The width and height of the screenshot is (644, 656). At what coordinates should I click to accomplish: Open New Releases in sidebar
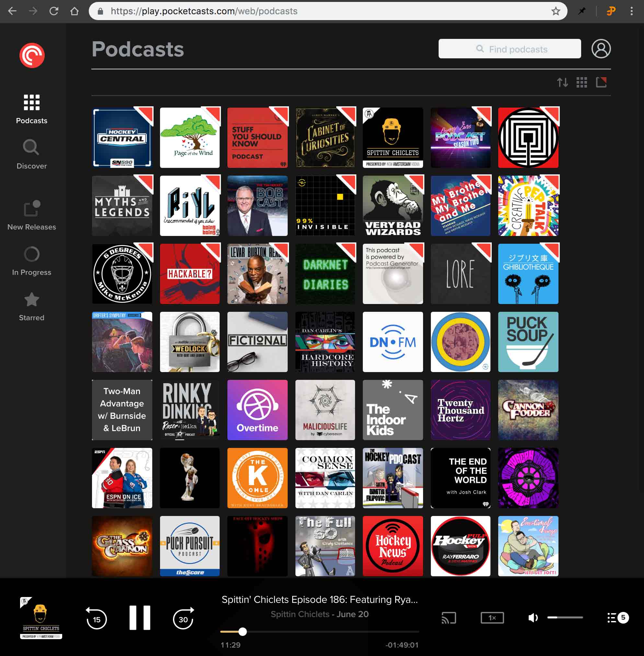point(32,216)
